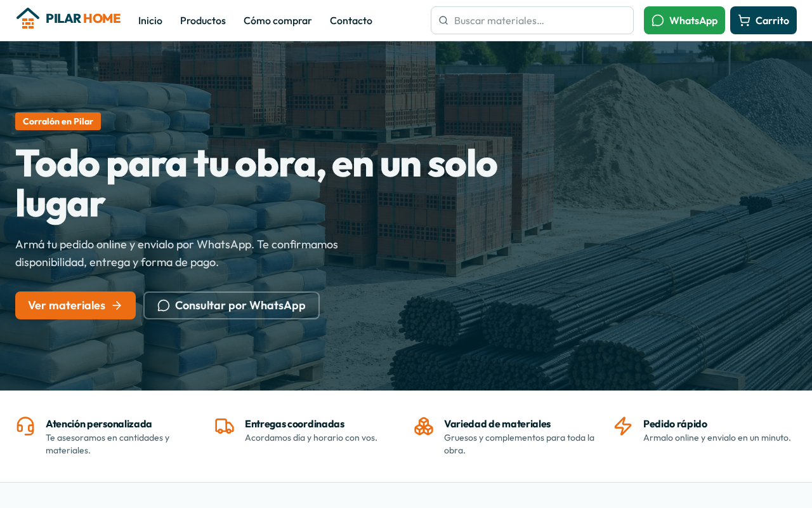Navigate to Contacto
812x508 pixels.
(351, 20)
